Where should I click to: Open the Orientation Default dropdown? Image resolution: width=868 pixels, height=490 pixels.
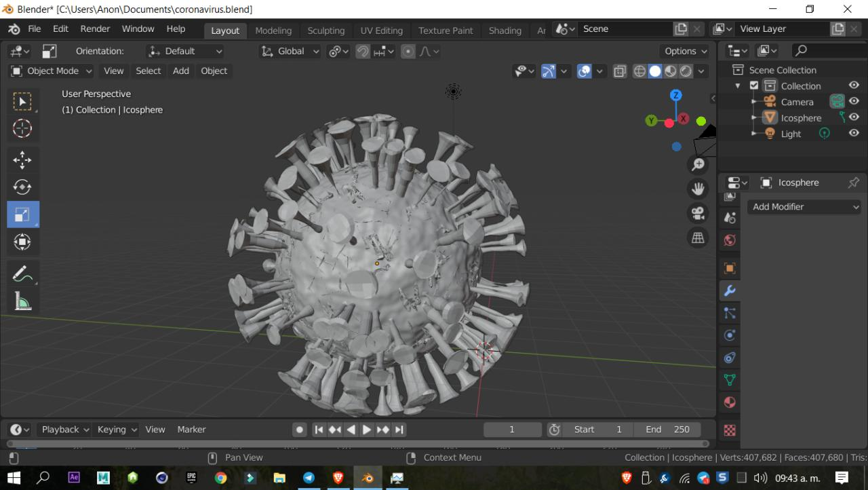click(x=185, y=51)
